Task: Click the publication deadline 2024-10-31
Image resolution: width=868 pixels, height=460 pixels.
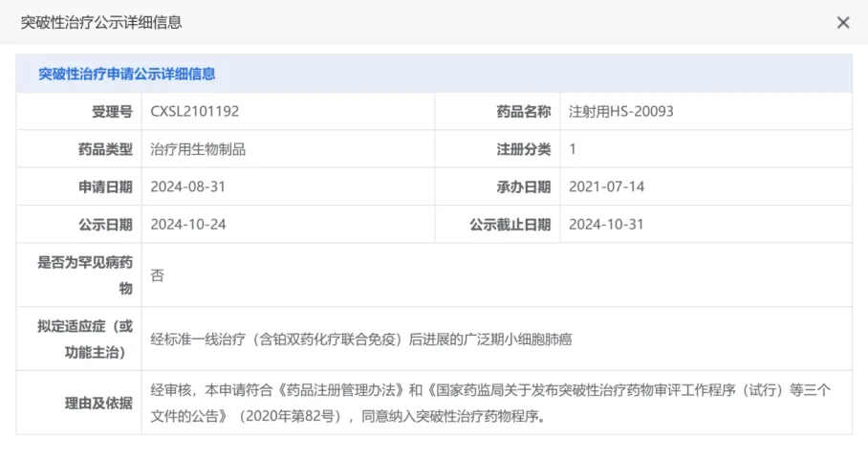Action: (606, 225)
